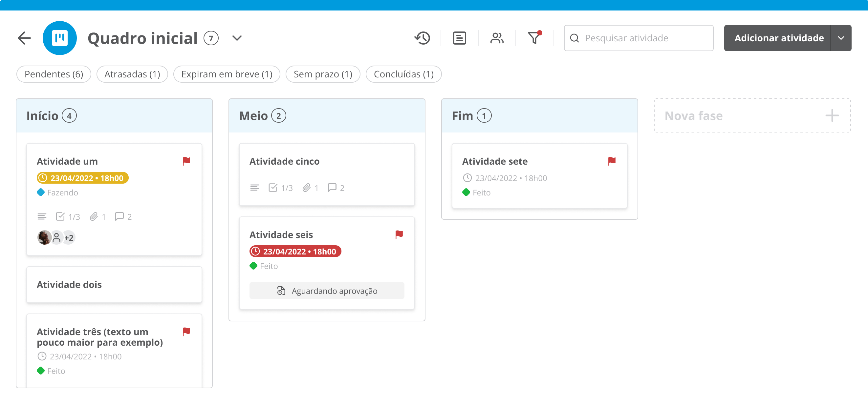Click the Quadro inicial board title

point(142,38)
